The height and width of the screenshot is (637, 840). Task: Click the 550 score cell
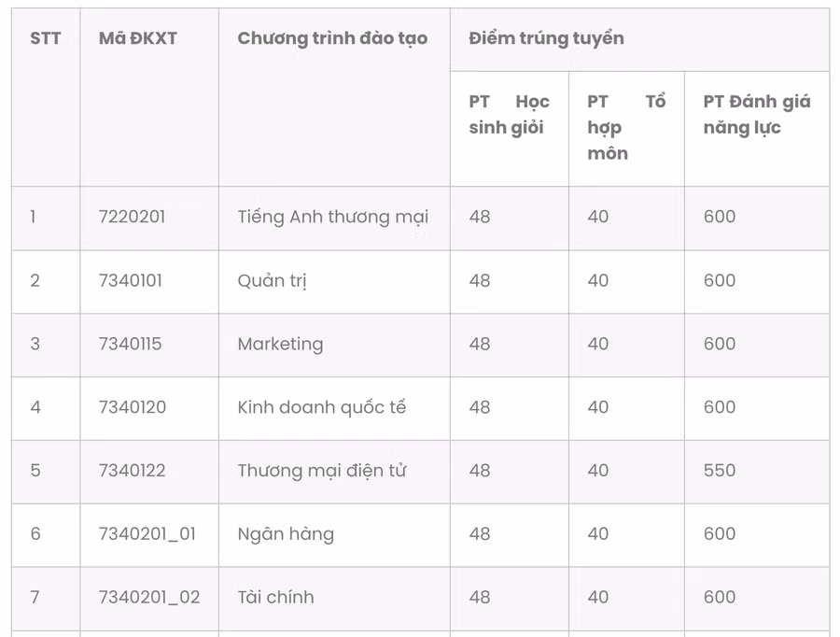point(720,471)
